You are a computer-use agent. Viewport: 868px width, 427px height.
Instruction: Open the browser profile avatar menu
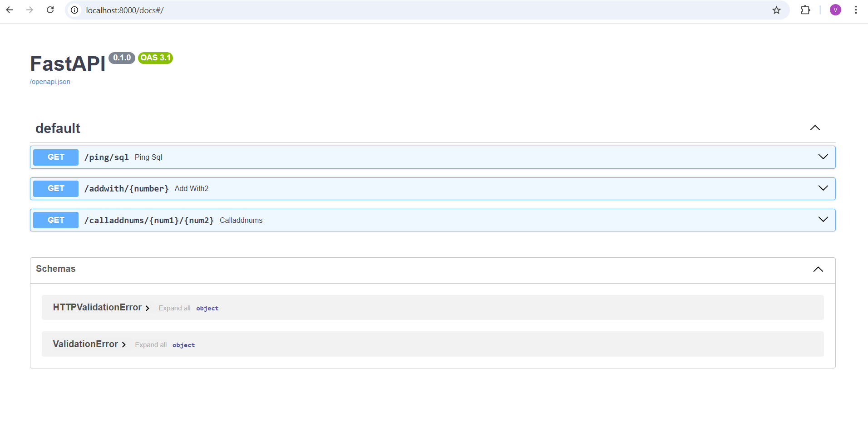pos(836,10)
